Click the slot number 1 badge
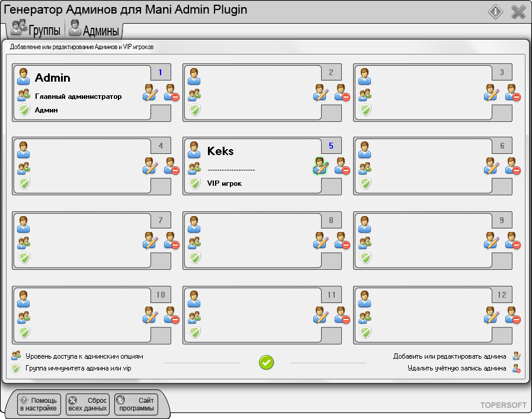The height and width of the screenshot is (419, 532). coord(161,72)
